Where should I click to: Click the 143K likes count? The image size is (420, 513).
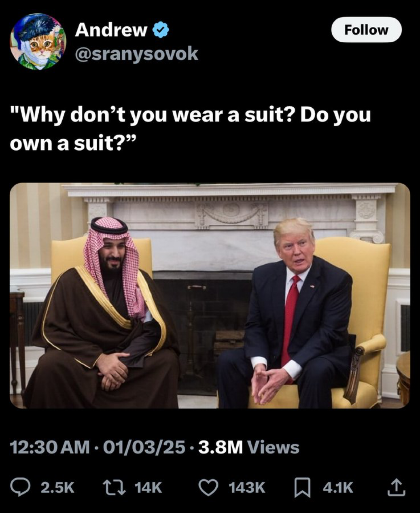tap(247, 488)
